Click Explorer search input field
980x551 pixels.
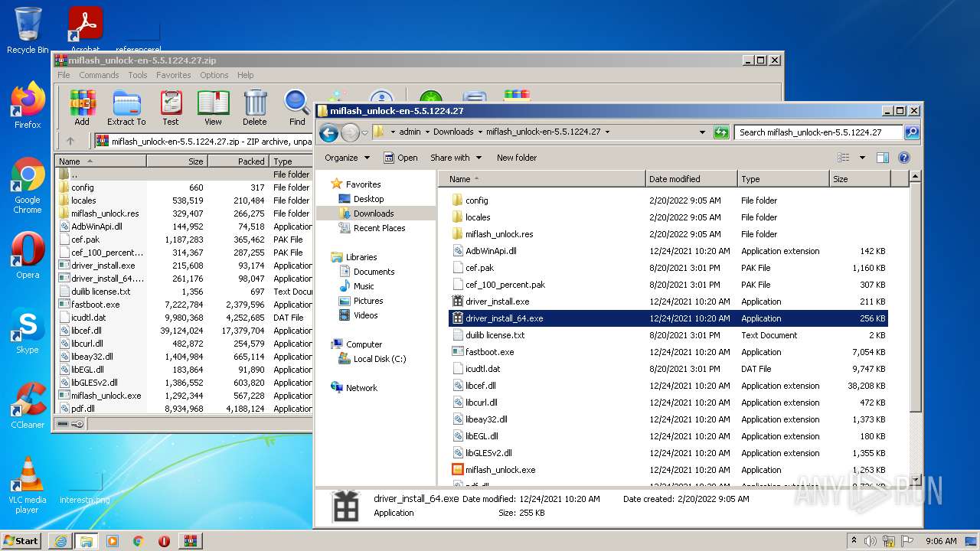click(x=818, y=132)
